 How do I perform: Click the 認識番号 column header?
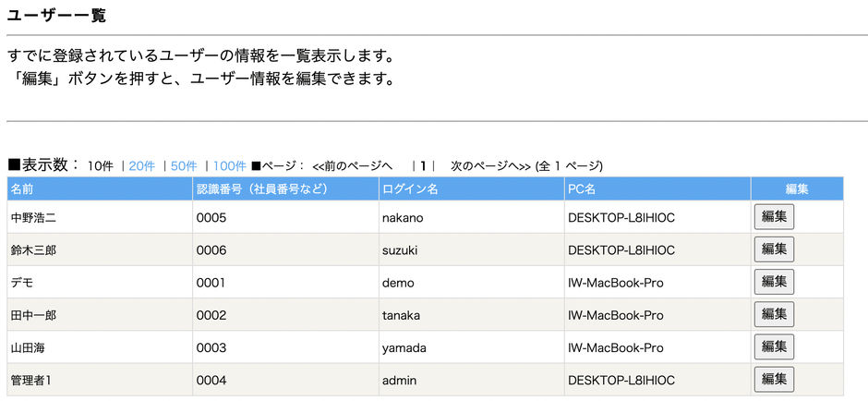(262, 189)
